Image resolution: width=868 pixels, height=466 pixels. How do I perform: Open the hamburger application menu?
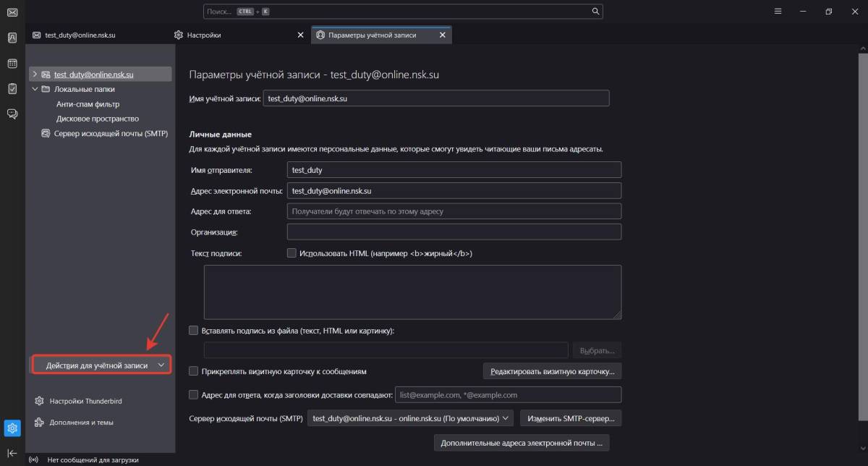(x=778, y=12)
